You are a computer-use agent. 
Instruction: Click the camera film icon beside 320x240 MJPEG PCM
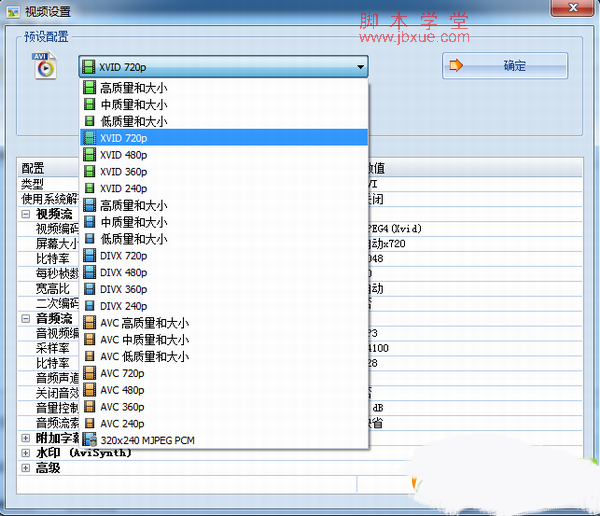(x=90, y=440)
